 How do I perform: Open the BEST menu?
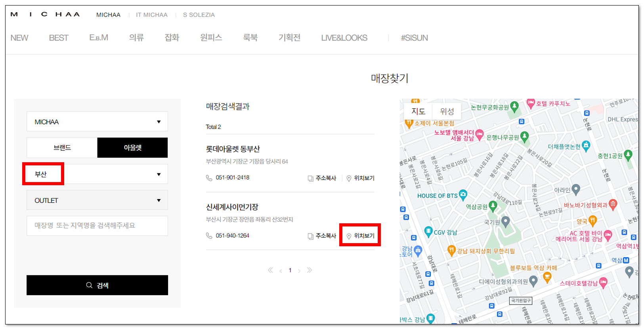(x=59, y=38)
